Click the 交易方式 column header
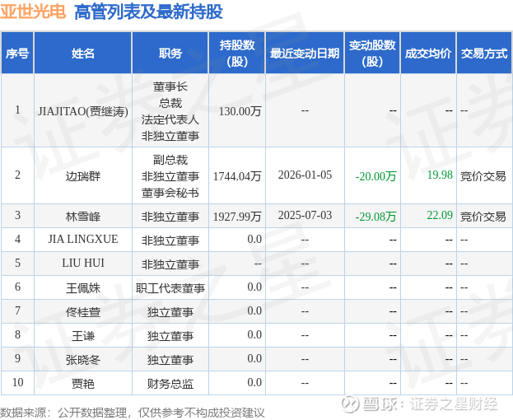Image resolution: width=513 pixels, height=420 pixels. click(483, 54)
